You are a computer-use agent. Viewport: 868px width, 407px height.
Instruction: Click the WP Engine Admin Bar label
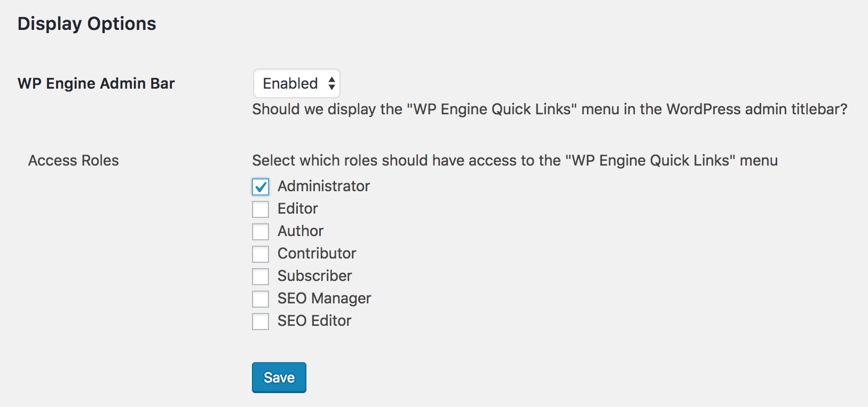[96, 83]
